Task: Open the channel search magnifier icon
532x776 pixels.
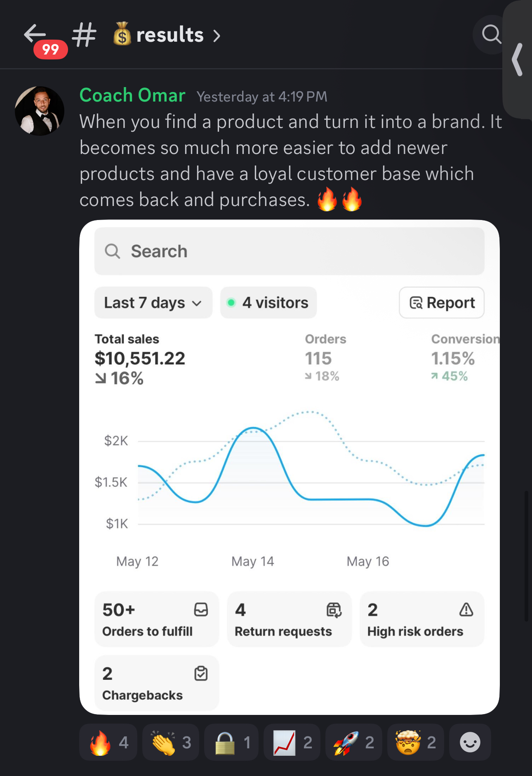Action: point(491,34)
